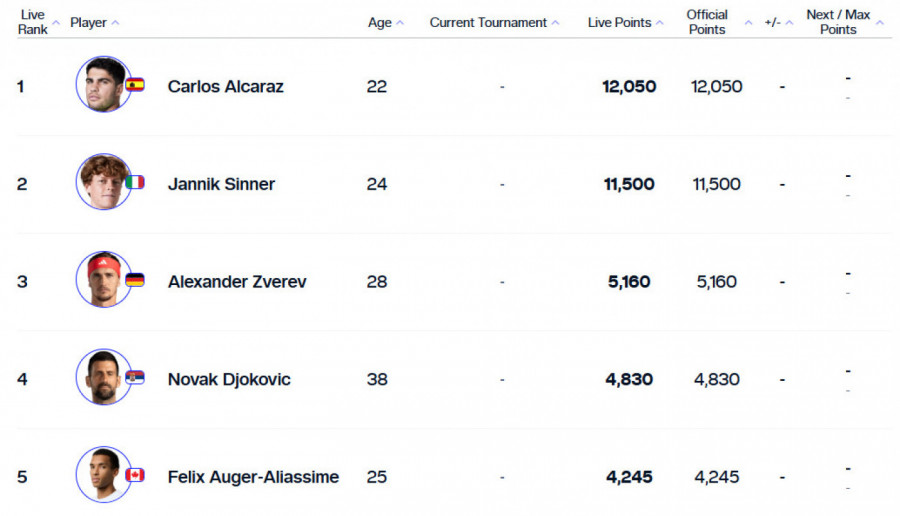Screen dimensions: 900x516
Task: Open Carlos Alcaraz player name link
Action: (x=225, y=86)
